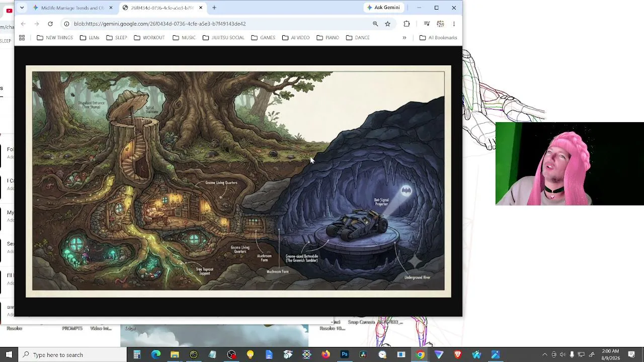Bookmark this page with the star

coord(387,24)
